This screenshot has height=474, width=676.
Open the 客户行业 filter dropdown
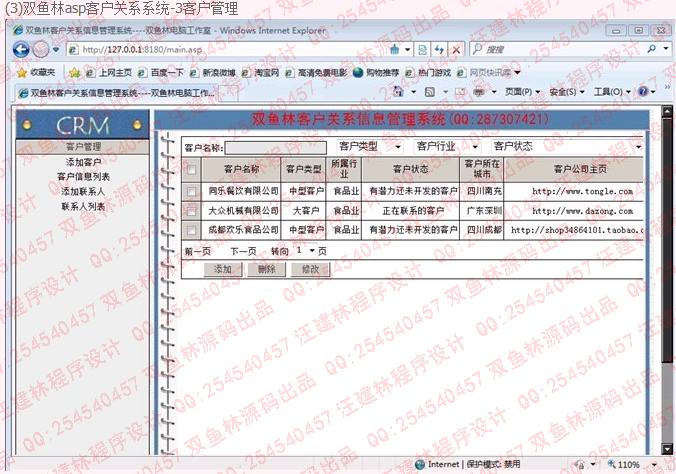(x=448, y=147)
